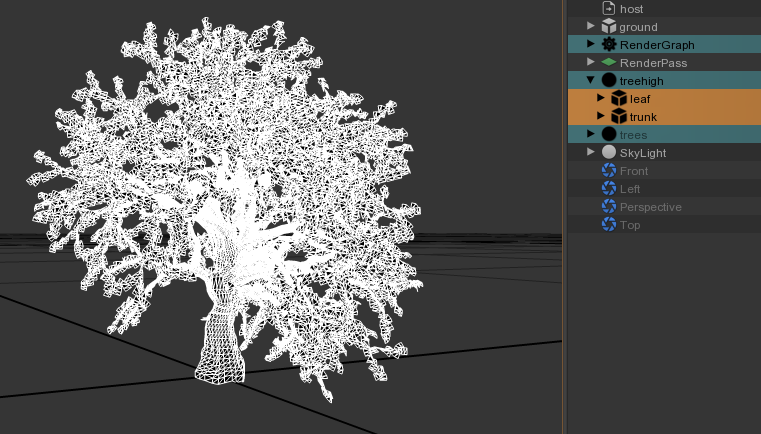
Task: Click the RenderGraph gear icon
Action: [x=608, y=45]
